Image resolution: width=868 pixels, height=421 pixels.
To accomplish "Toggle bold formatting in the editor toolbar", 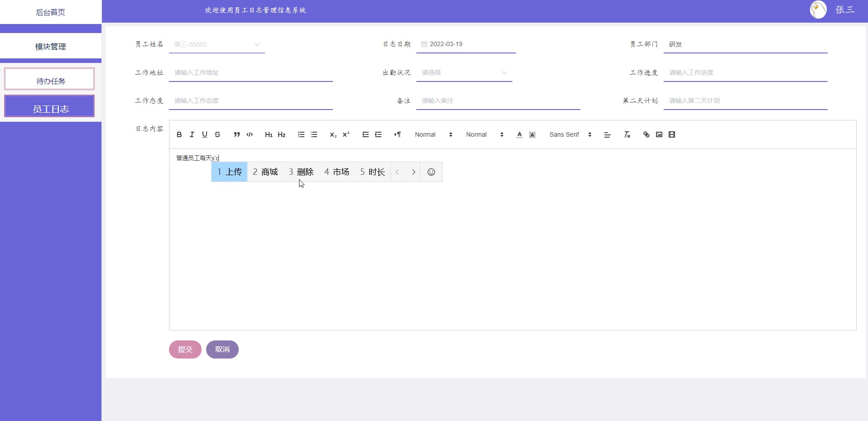I will click(179, 134).
